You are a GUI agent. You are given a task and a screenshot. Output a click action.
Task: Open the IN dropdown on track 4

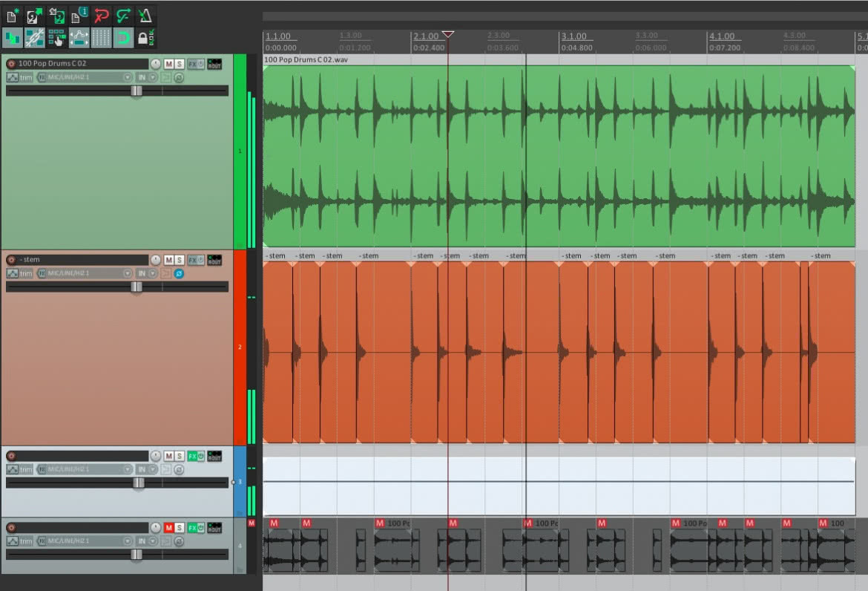coord(147,541)
